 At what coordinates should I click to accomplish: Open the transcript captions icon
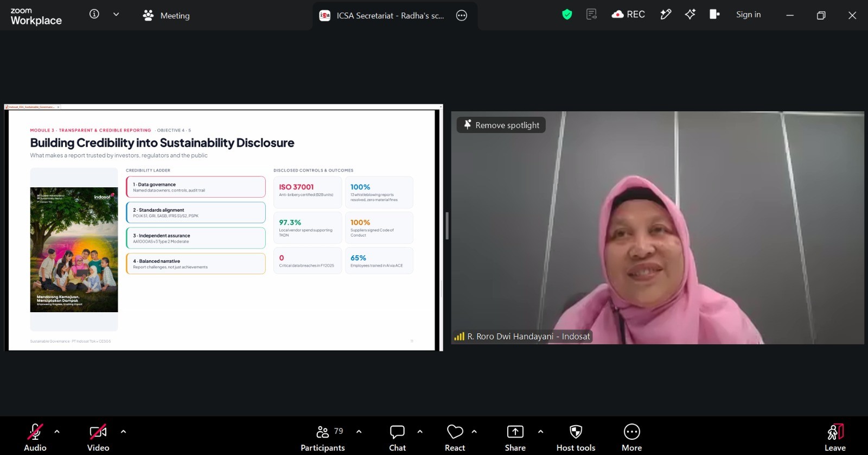pos(591,15)
